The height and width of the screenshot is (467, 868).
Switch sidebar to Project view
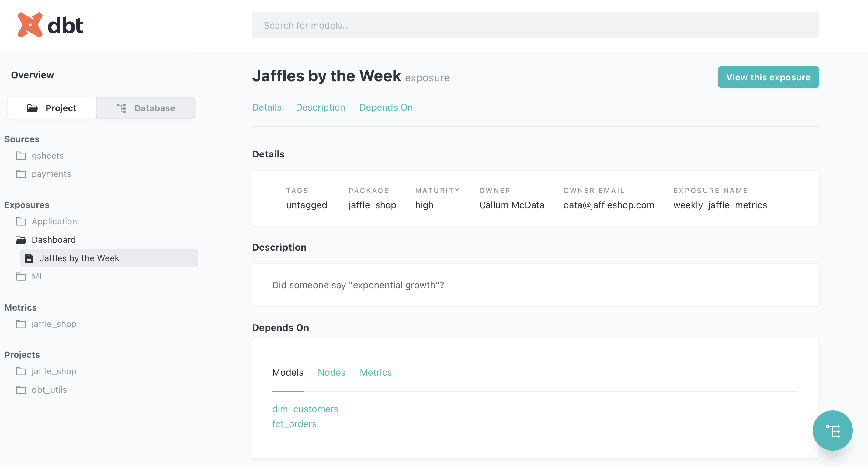coord(52,108)
